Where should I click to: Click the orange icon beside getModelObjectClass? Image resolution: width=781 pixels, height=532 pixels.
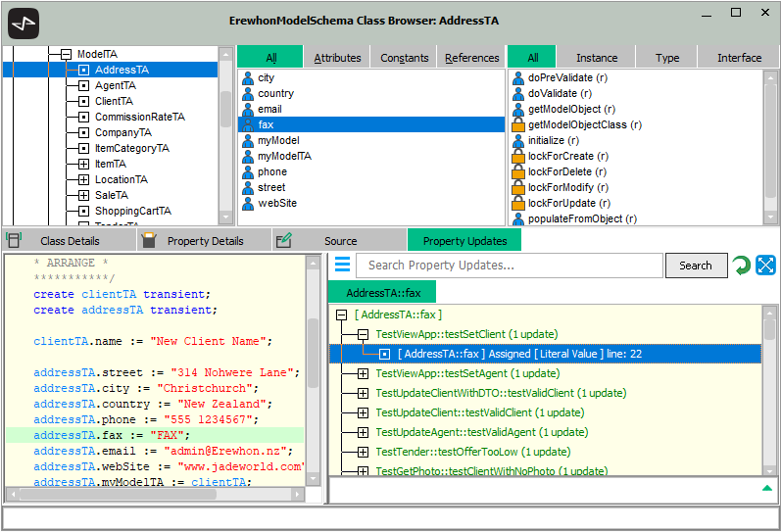point(518,124)
